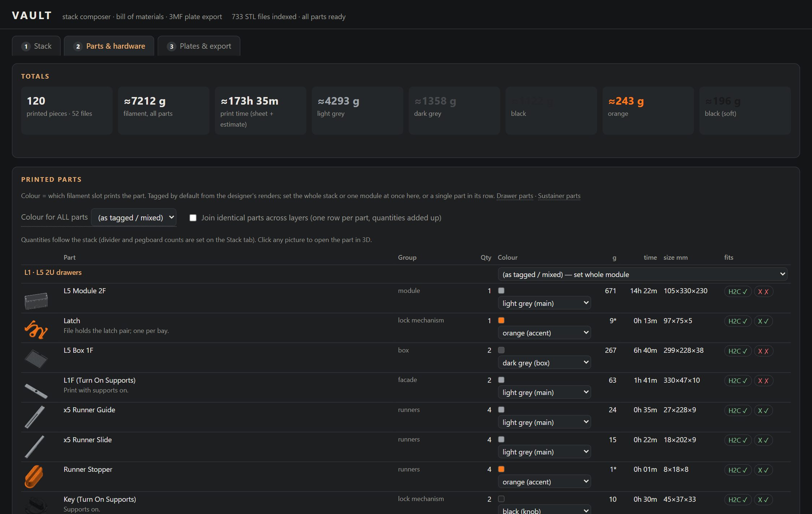Click the X fit badge for Latch row

click(x=763, y=321)
